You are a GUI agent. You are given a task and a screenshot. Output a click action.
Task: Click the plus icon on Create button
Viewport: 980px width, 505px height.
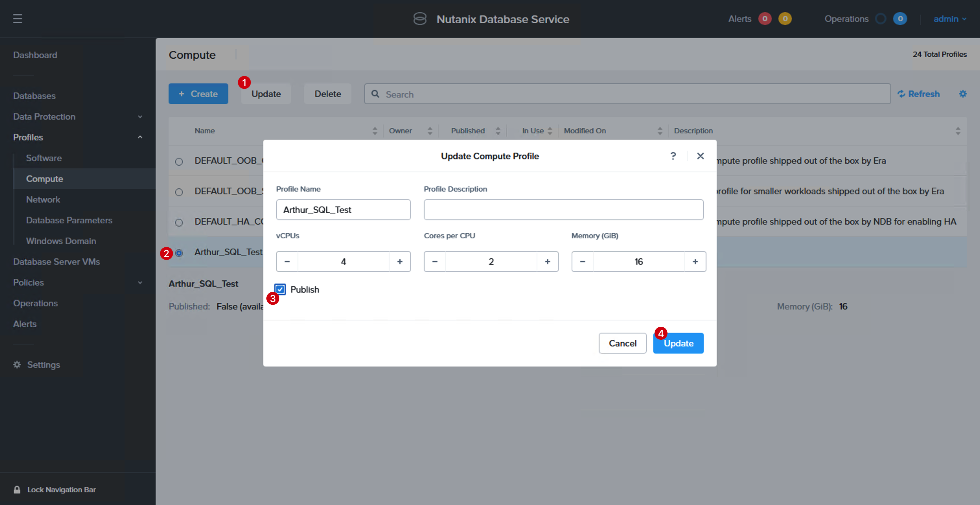coord(181,94)
